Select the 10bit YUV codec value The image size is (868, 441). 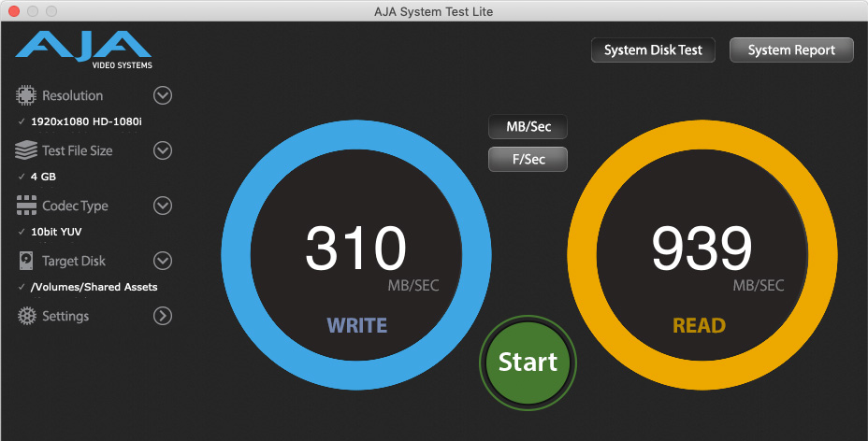coord(56,232)
